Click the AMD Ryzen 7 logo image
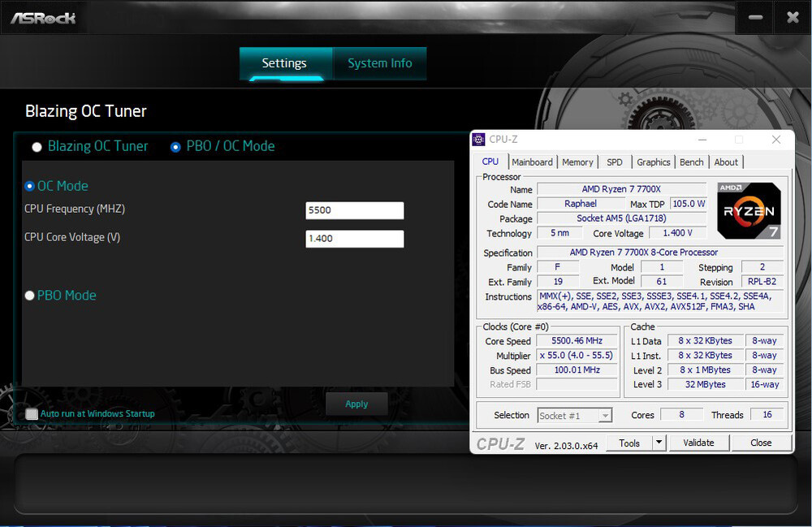 [749, 210]
